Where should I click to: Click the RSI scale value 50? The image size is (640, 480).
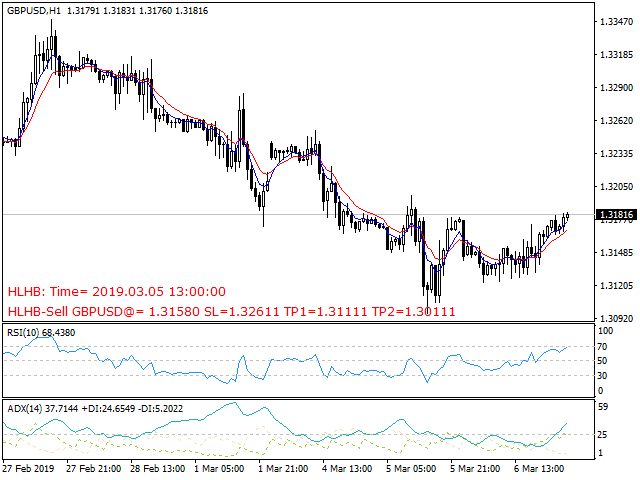(602, 361)
